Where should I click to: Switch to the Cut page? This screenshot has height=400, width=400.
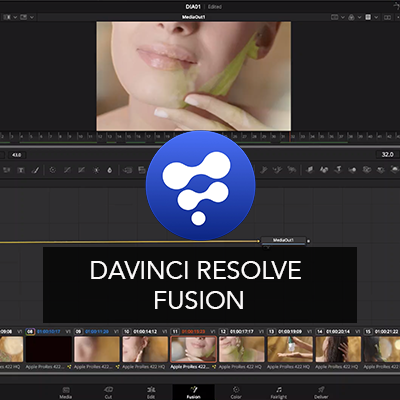click(x=108, y=392)
